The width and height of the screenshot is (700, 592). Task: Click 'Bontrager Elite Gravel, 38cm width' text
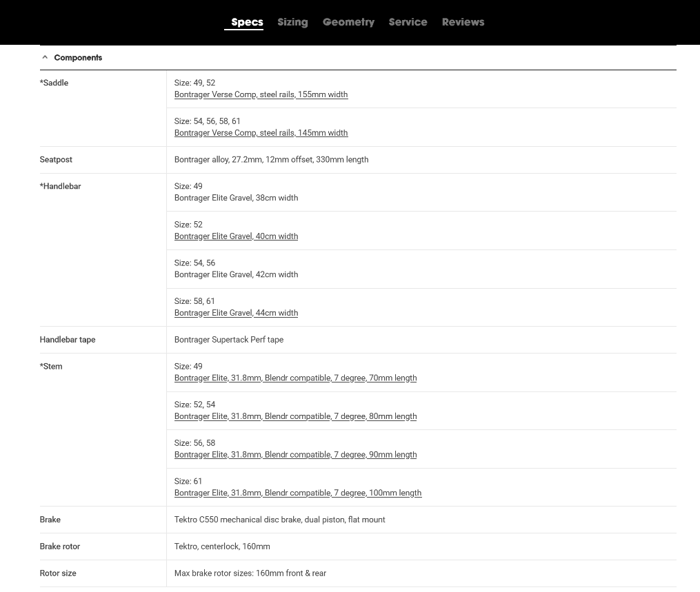pos(236,198)
